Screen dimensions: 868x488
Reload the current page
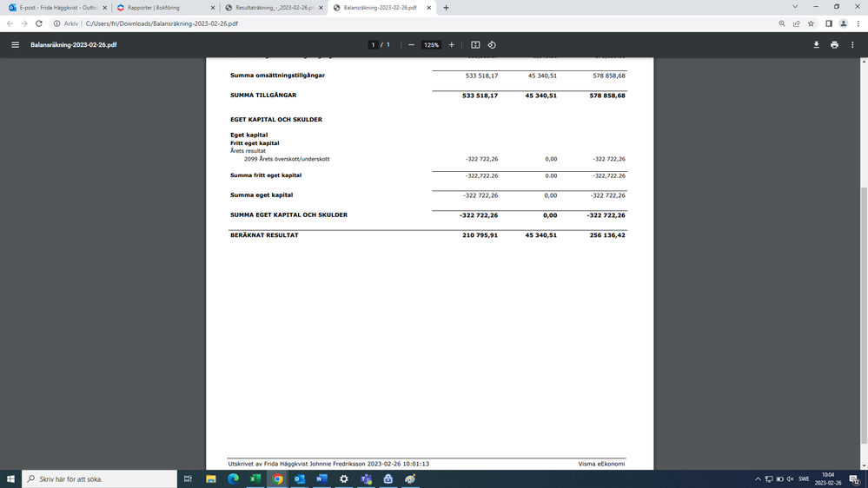[39, 23]
